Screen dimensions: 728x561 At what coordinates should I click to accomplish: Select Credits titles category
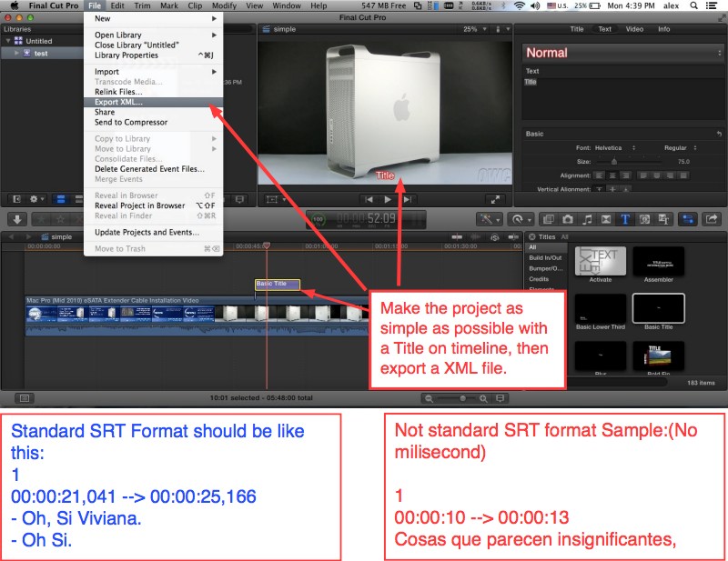[539, 279]
